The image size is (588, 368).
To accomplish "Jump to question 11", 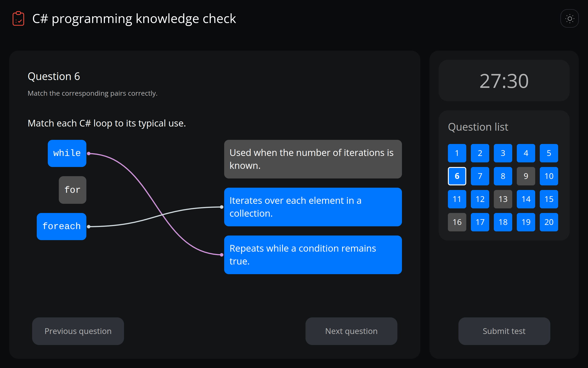I will [x=457, y=199].
